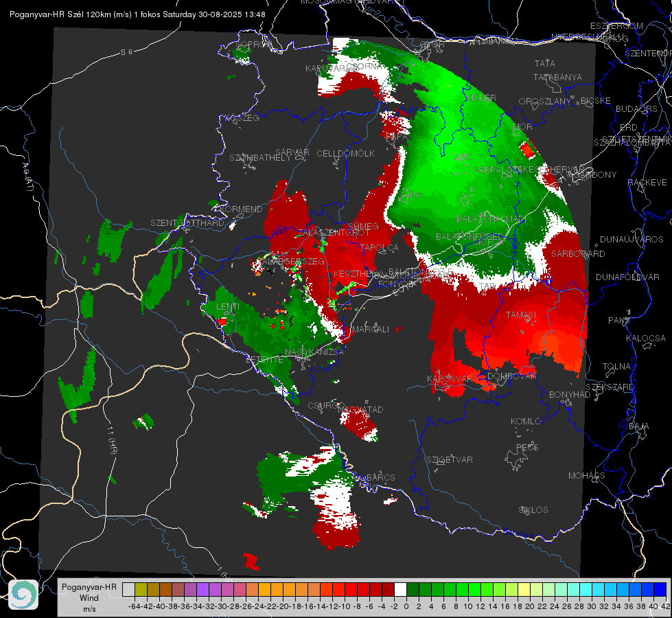Click the KOMLO label
The height and width of the screenshot is (618, 672).
pos(526,422)
